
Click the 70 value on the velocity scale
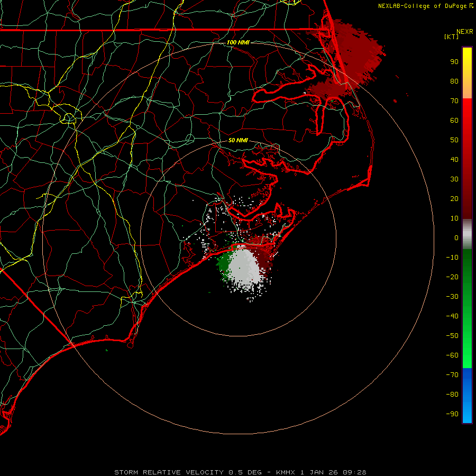point(454,101)
